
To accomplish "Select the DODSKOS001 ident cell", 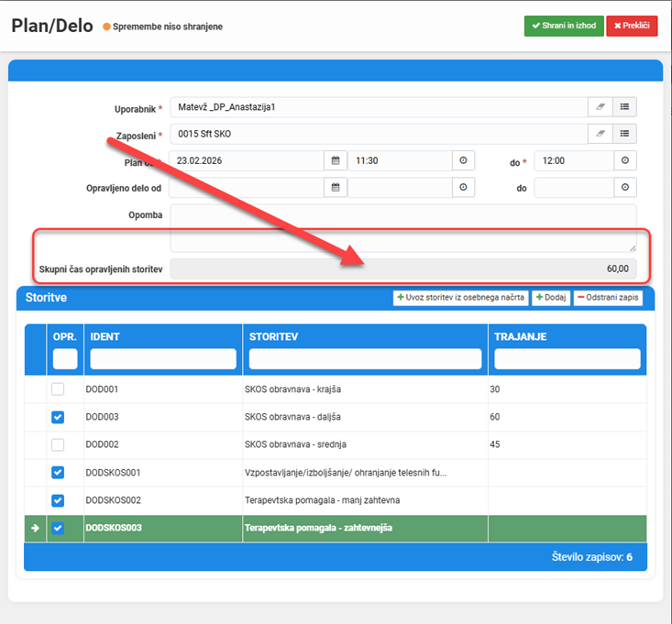I will pos(163,473).
